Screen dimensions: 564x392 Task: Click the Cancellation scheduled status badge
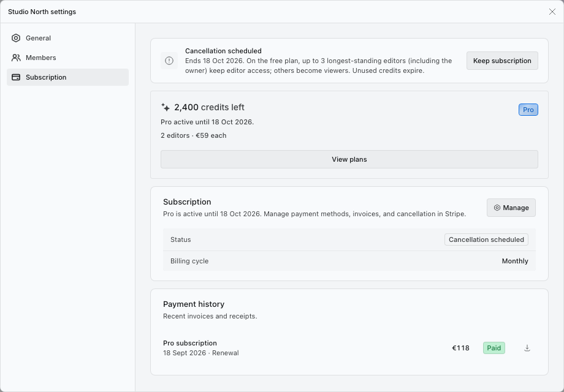[486, 239]
